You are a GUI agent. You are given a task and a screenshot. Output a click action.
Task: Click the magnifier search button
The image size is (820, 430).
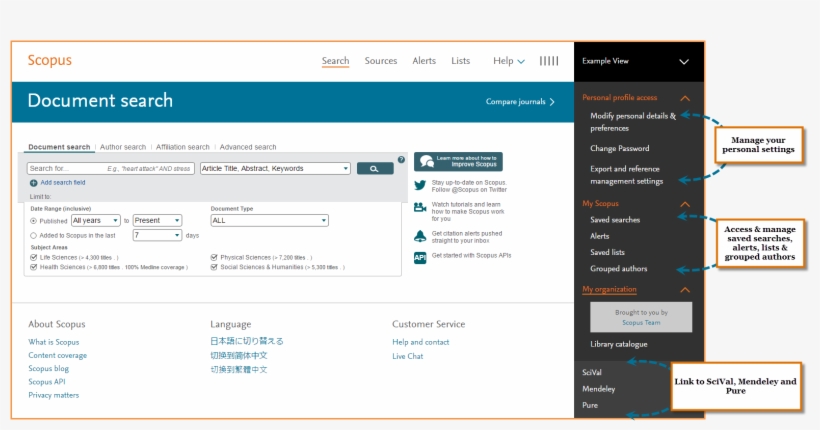(x=375, y=168)
